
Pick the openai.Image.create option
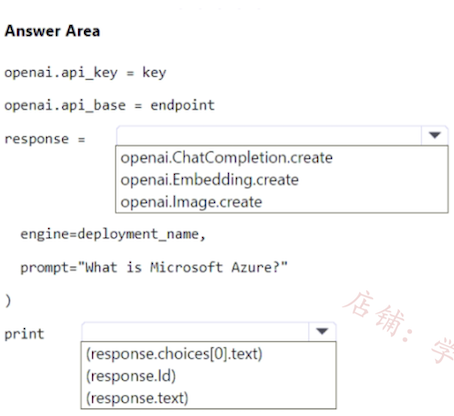(x=191, y=202)
